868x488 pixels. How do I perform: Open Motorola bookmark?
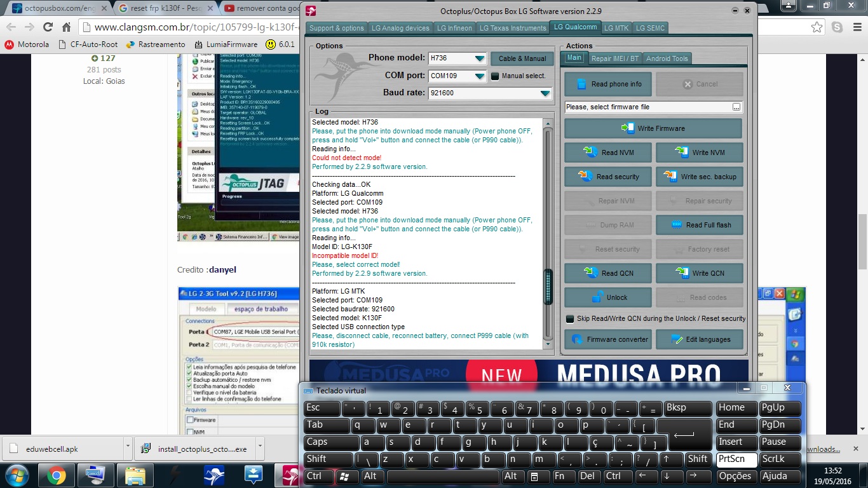coord(27,44)
